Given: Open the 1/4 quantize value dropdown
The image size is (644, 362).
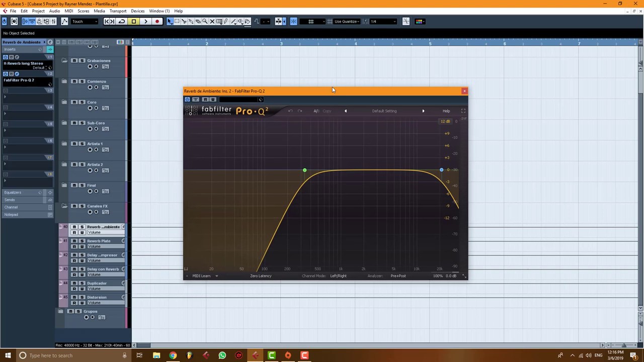Looking at the screenshot, I should 383,21.
